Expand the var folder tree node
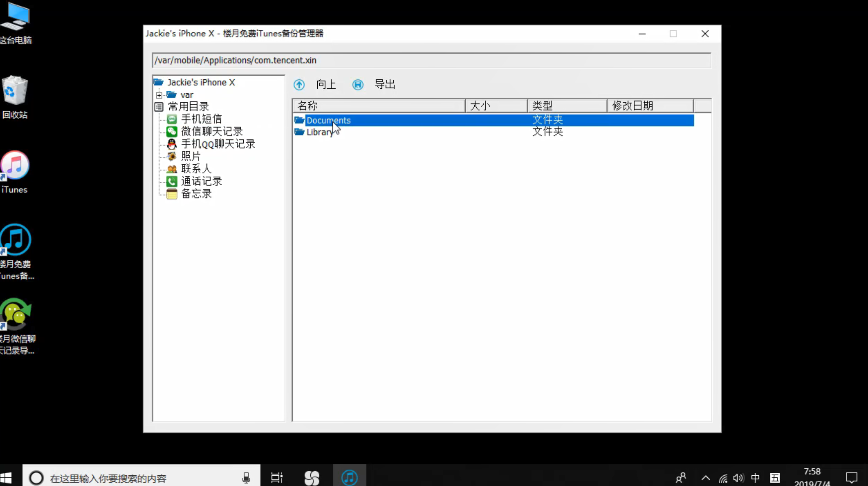This screenshot has width=868, height=486. click(159, 95)
